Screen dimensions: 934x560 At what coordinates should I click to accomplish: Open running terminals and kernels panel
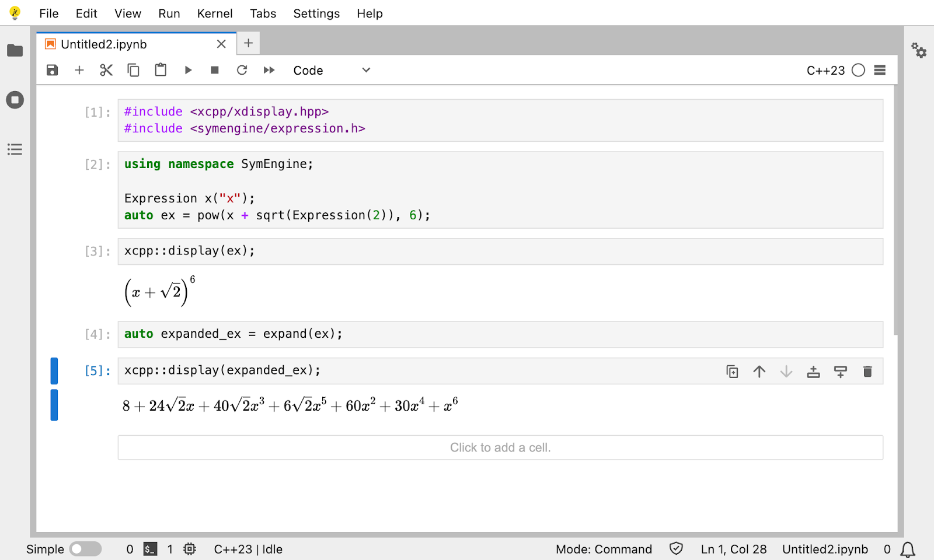(x=15, y=100)
